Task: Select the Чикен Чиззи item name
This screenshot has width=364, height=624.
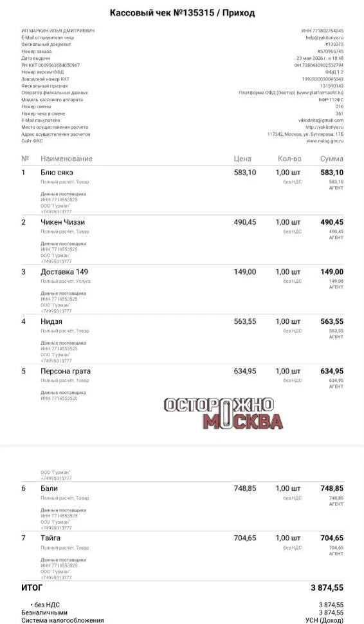Action: pyautogui.click(x=62, y=222)
